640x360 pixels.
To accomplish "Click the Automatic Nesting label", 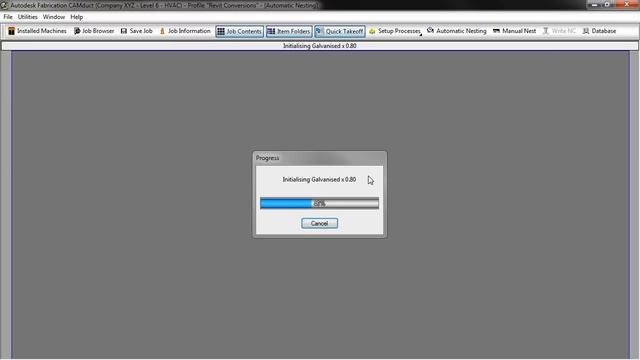I will 461,31.
